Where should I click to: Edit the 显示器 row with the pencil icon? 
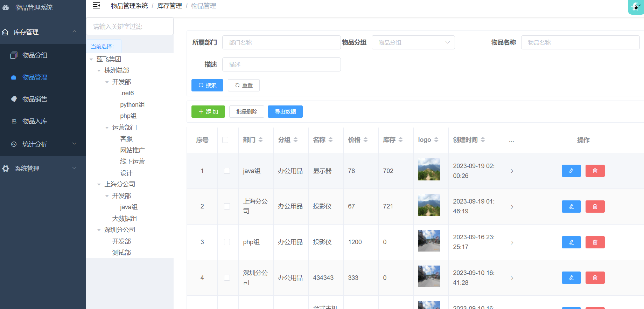[571, 171]
